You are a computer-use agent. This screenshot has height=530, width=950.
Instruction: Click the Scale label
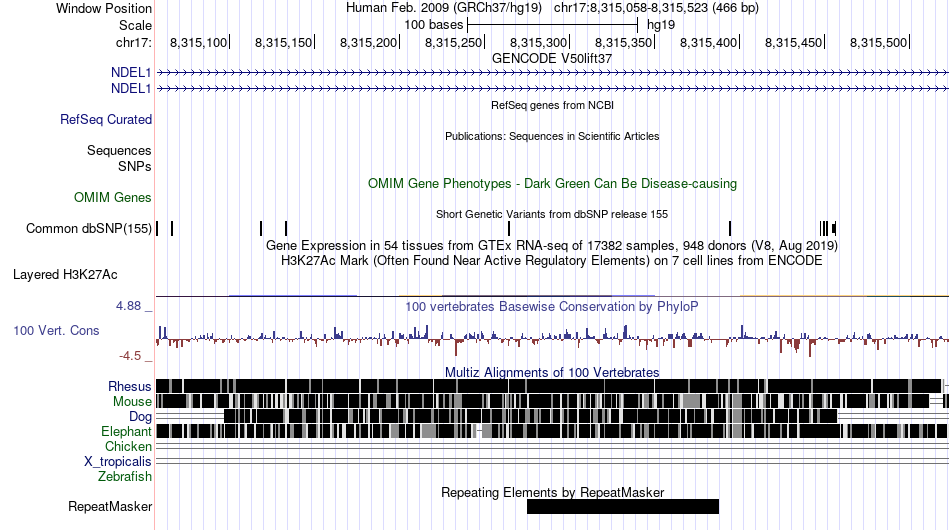tap(136, 25)
